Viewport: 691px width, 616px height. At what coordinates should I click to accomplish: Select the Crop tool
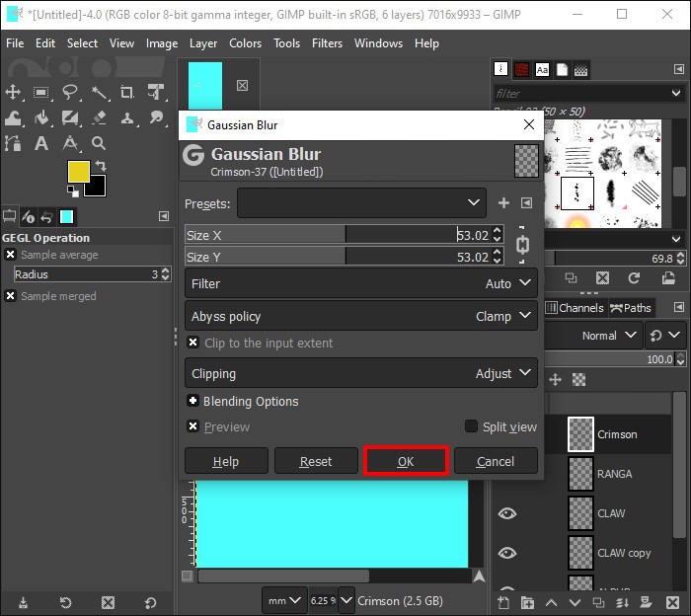[127, 92]
